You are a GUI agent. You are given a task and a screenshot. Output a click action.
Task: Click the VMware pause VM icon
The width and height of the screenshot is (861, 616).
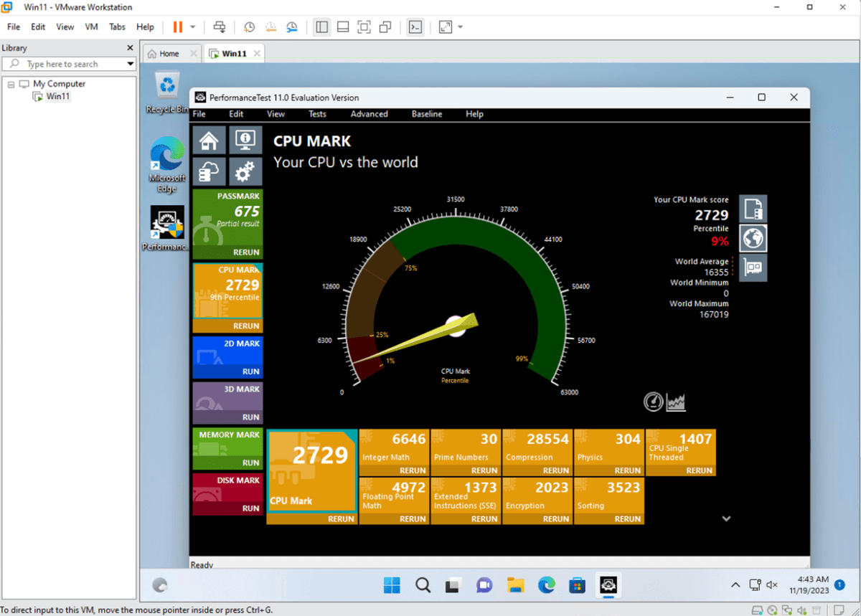click(177, 27)
